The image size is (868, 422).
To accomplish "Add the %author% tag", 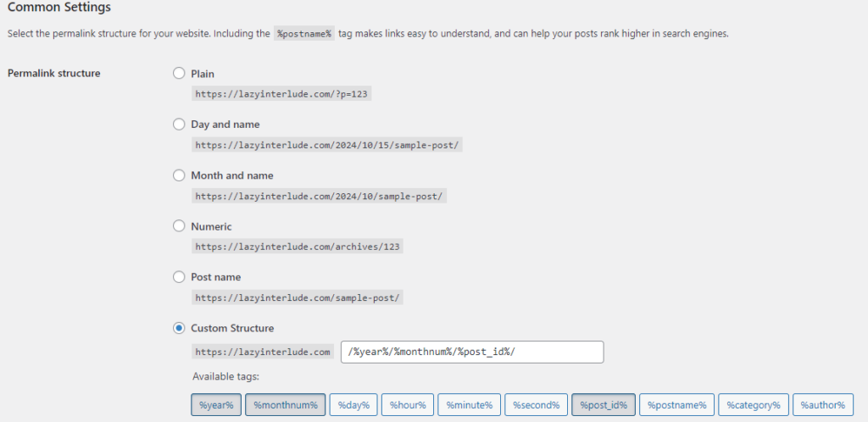I will tap(822, 405).
